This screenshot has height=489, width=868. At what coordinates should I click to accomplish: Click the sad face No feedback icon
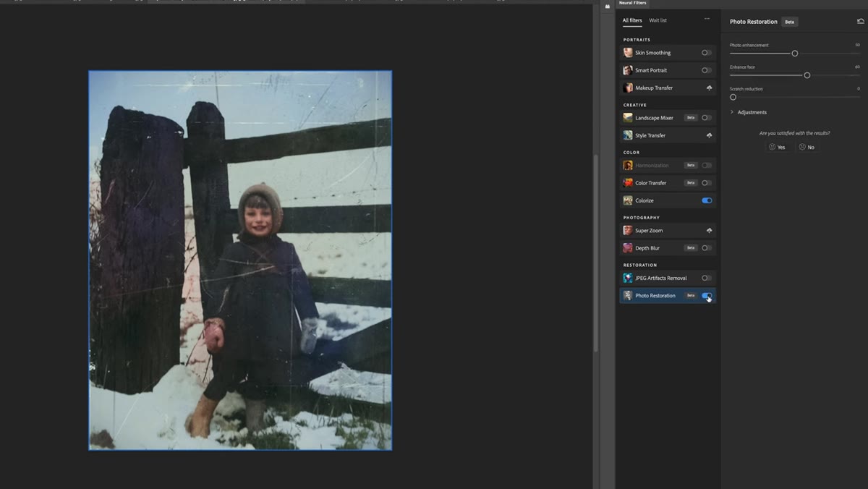click(802, 147)
